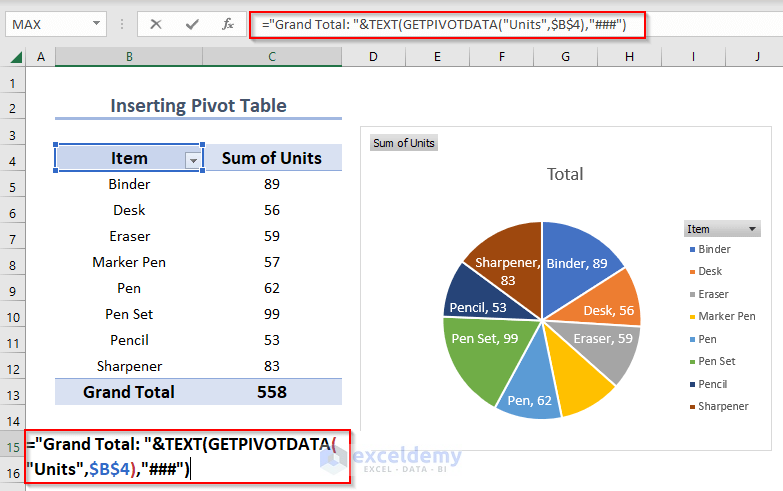Click the Name Box showing MAX
Screen dimensions: 783x491
click(x=48, y=24)
